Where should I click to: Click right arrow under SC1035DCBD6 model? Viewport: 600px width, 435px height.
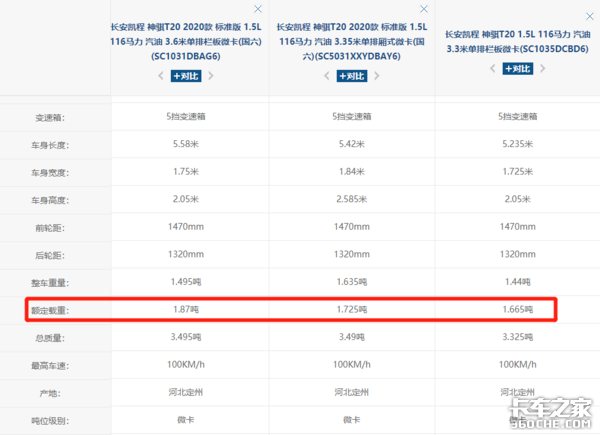543,68
